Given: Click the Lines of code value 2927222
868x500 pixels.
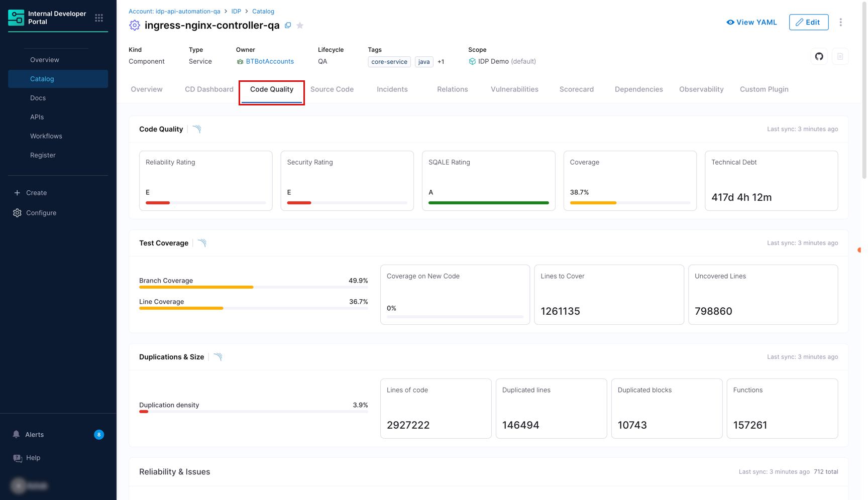Looking at the screenshot, I should point(408,425).
